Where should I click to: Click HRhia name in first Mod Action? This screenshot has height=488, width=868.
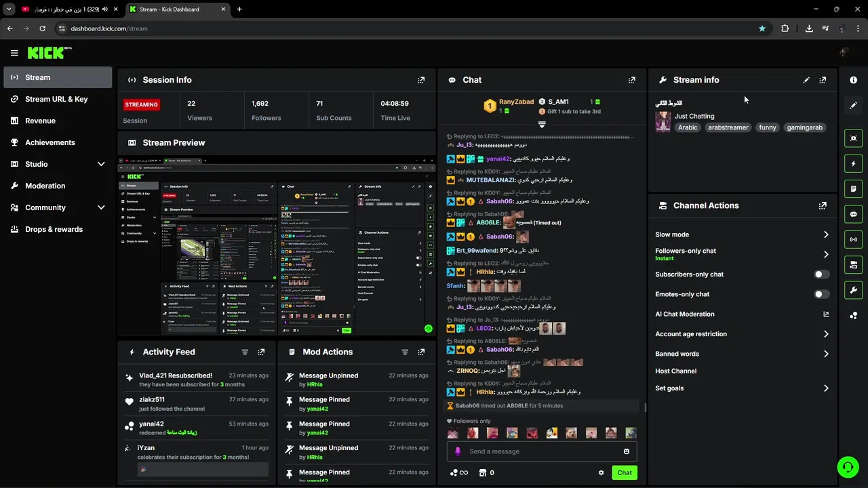[x=315, y=385]
